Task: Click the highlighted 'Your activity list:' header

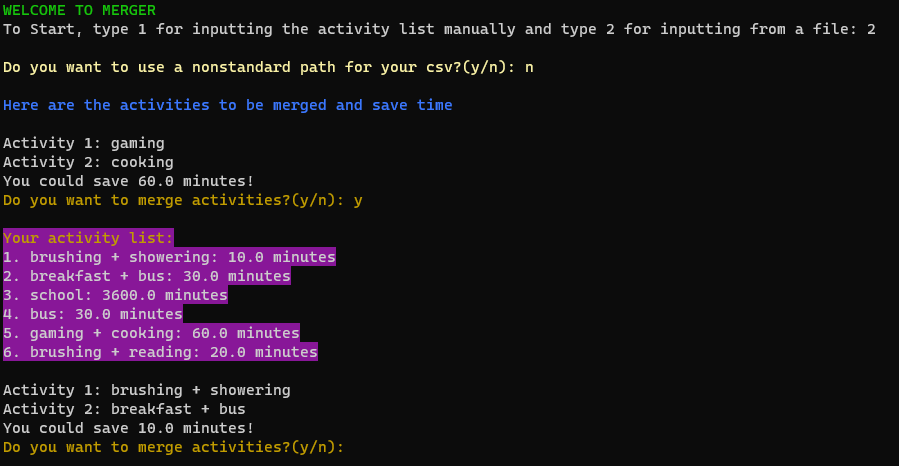Action: pos(88,238)
